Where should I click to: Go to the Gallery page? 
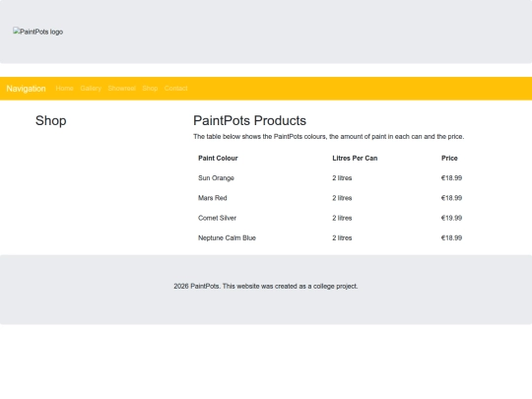tap(91, 89)
